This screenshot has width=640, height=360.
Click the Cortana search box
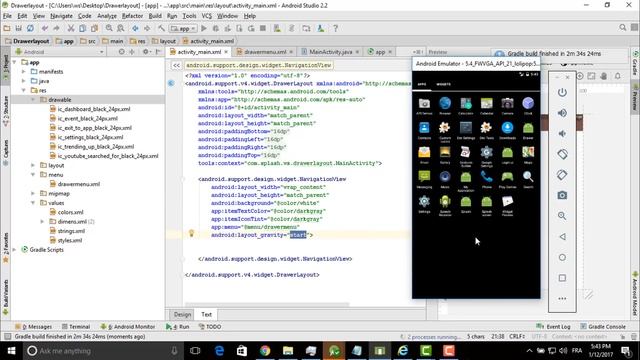102,351
